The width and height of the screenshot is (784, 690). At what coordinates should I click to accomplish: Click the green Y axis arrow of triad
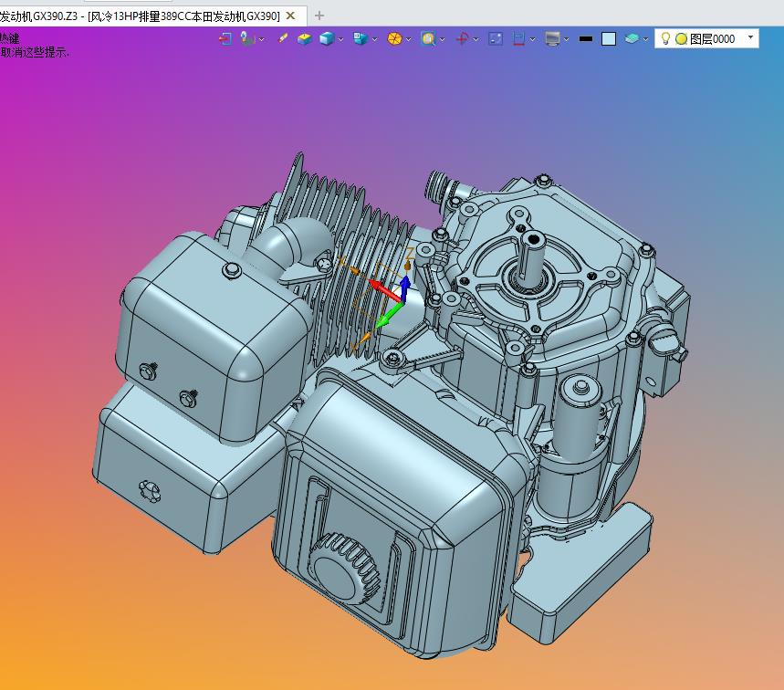(x=390, y=316)
